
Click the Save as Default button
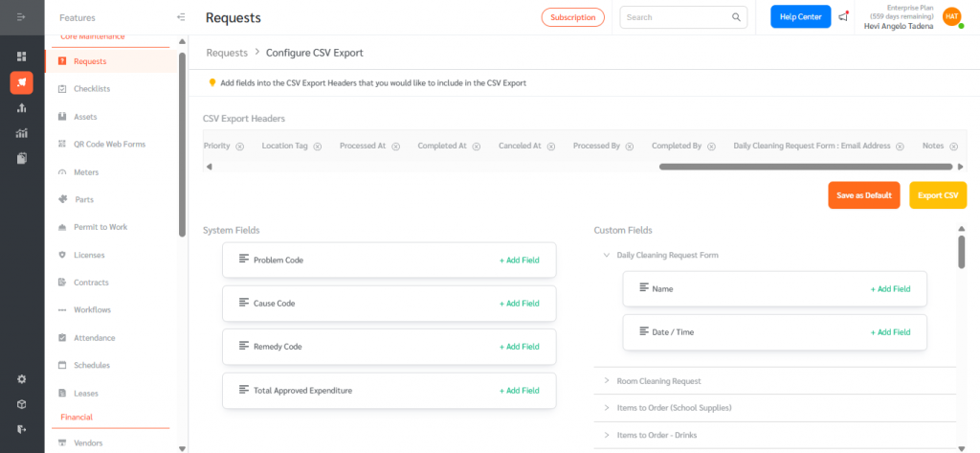(x=863, y=195)
